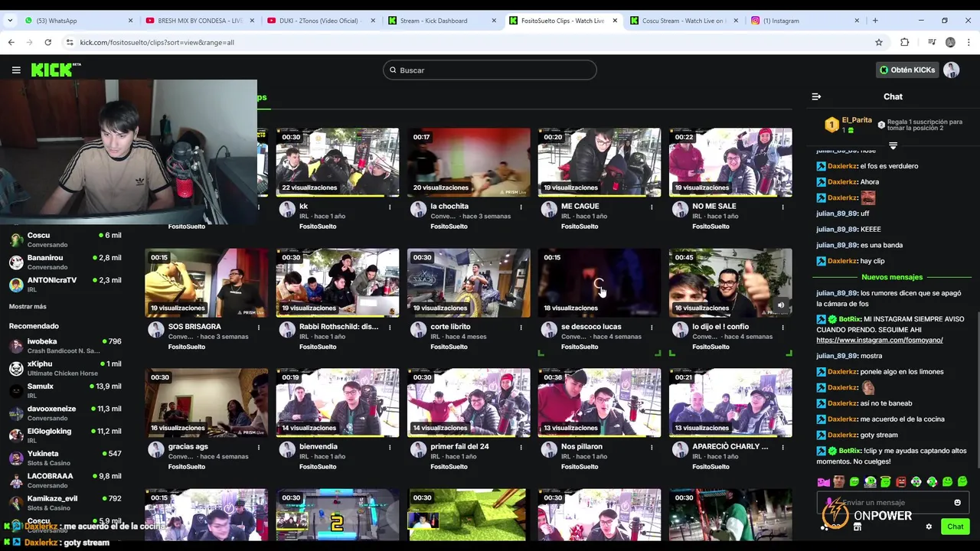Switch to 'BRESH MIX BY CONDESA' tab
This screenshot has width=980, height=551.
point(199,21)
